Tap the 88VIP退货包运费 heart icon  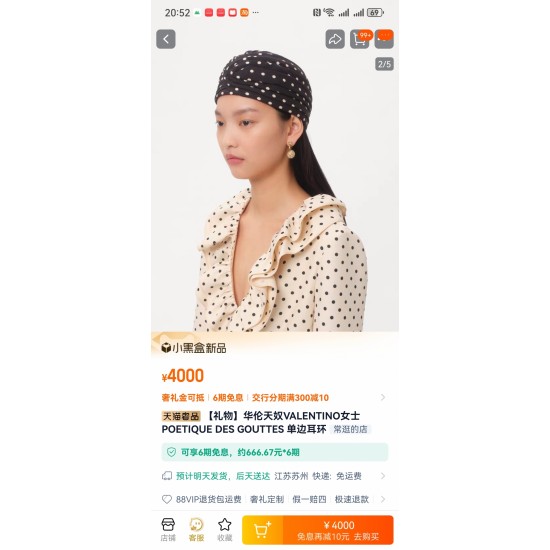(167, 499)
